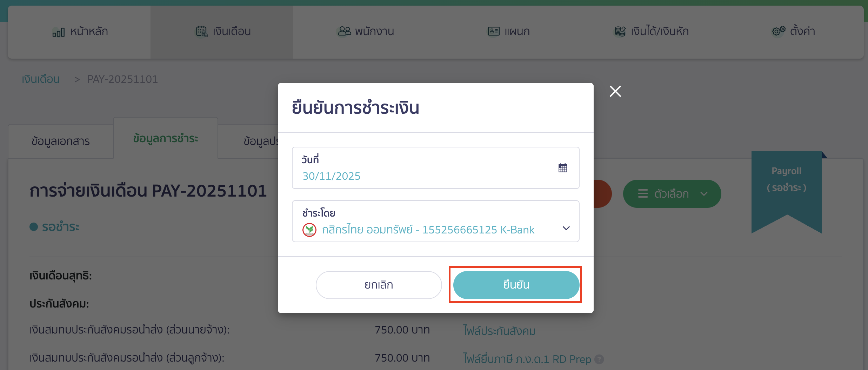Click the เงินเดือน breadcrumb link
Image resolution: width=868 pixels, height=370 pixels.
pos(40,79)
